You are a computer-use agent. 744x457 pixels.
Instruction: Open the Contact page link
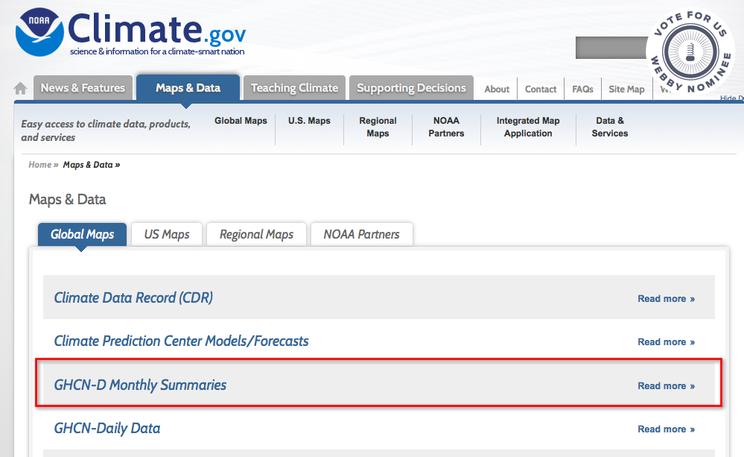[541, 89]
